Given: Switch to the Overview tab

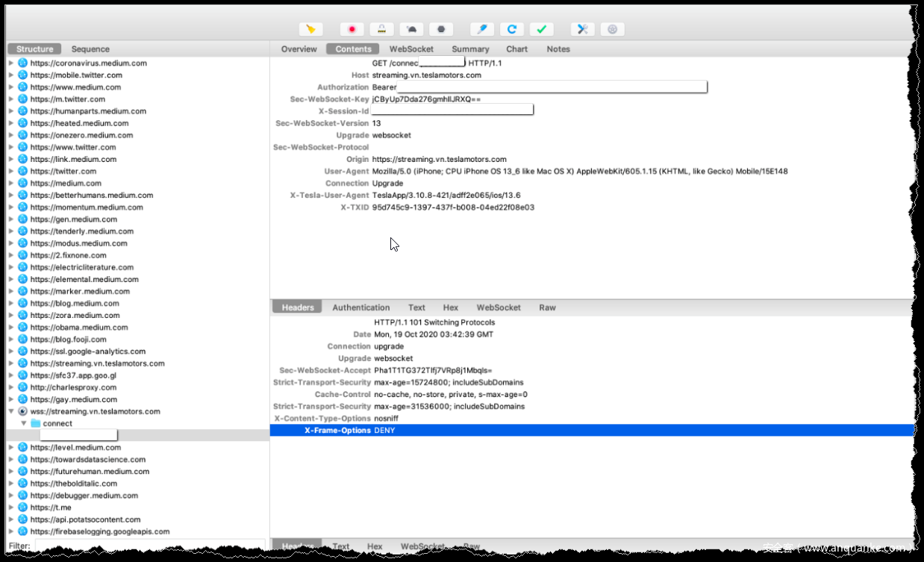Looking at the screenshot, I should point(299,49).
